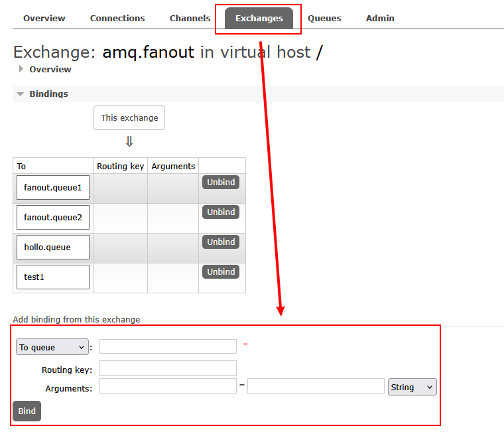Click the Arguments value input field
The width and height of the screenshot is (504, 432).
click(x=316, y=386)
